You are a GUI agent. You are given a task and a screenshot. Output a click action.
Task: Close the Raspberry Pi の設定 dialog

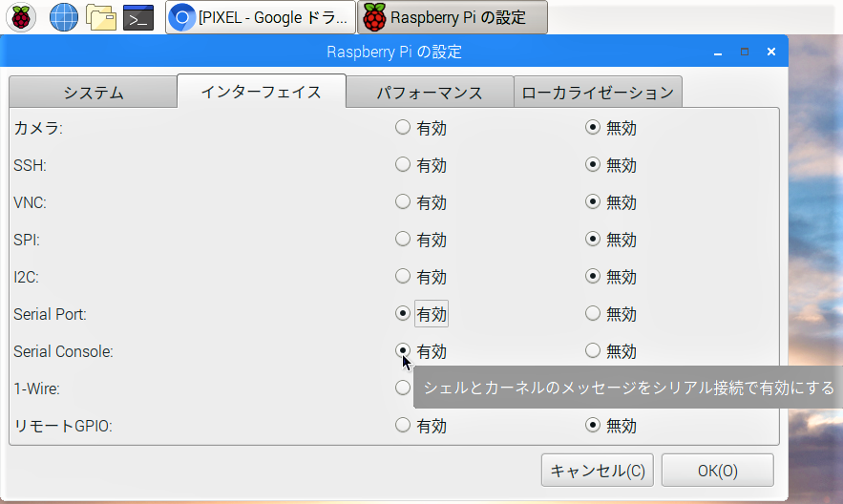[771, 52]
